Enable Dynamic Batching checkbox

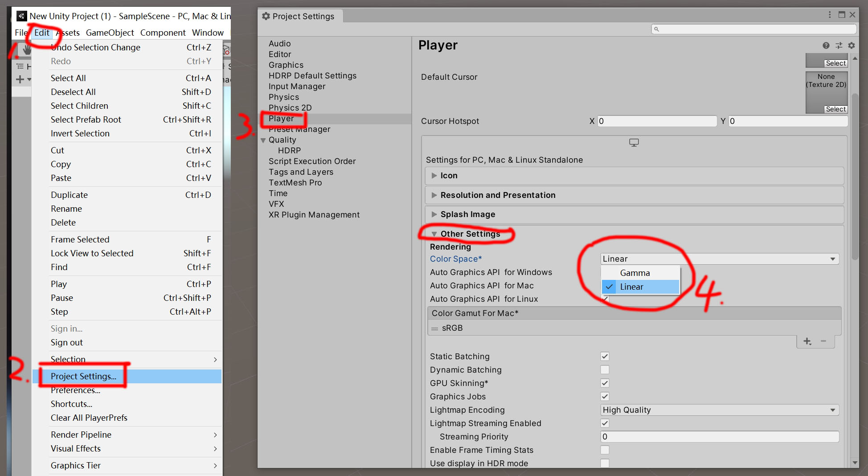pyautogui.click(x=605, y=370)
